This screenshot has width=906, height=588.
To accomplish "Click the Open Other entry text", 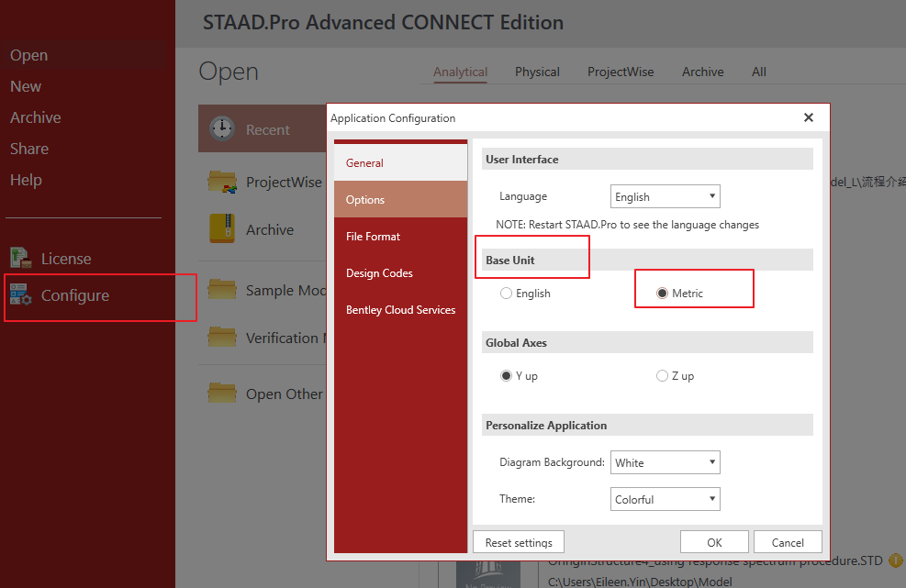I will 285,394.
